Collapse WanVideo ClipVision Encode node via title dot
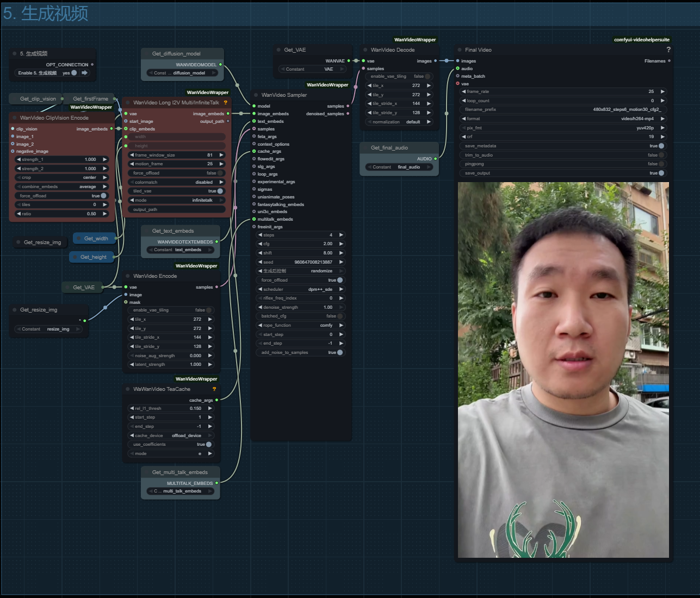This screenshot has height=598, width=700. click(14, 118)
